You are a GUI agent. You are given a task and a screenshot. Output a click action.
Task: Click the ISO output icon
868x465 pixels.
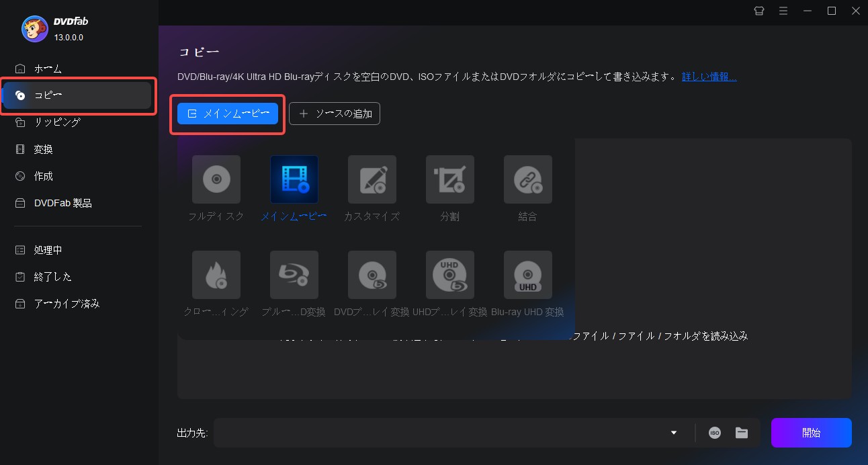714,433
